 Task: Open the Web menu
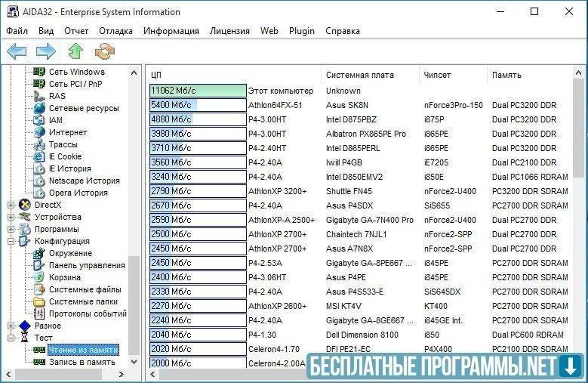pyautogui.click(x=269, y=31)
